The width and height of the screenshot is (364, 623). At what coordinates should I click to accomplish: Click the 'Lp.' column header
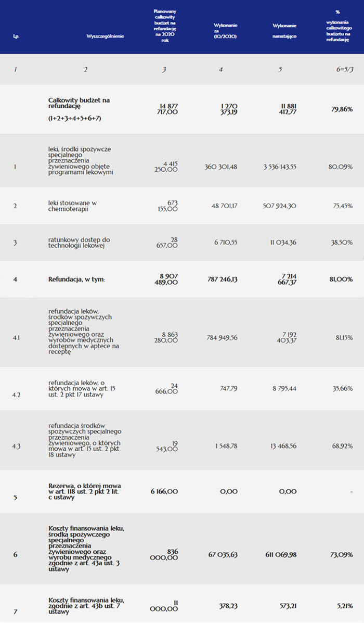click(16, 36)
